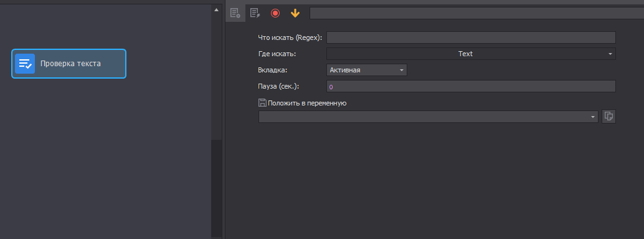This screenshot has width=644, height=239.
Task: Open the Где искать dropdown showing Text
Action: point(471,54)
